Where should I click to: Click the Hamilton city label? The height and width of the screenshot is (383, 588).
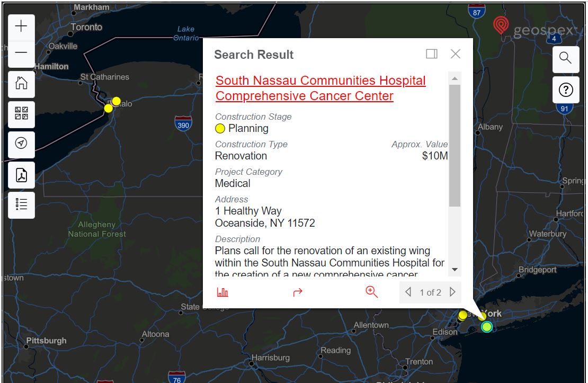coord(52,66)
